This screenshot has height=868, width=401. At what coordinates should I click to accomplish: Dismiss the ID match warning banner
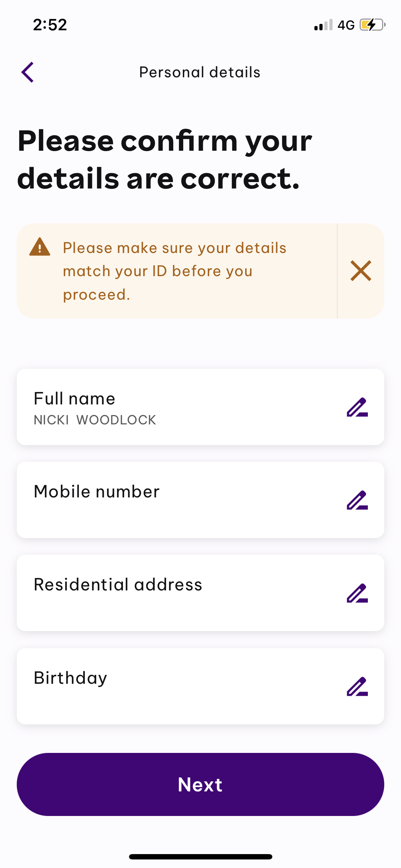(361, 271)
